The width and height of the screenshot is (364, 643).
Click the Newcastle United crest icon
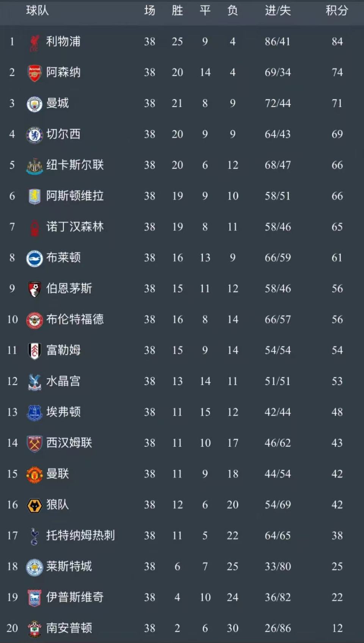coord(35,166)
